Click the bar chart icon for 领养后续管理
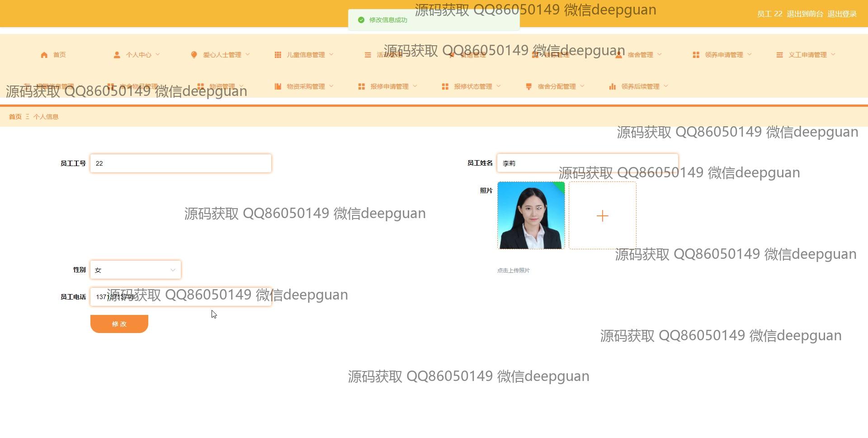This screenshot has width=868, height=438. [x=612, y=86]
